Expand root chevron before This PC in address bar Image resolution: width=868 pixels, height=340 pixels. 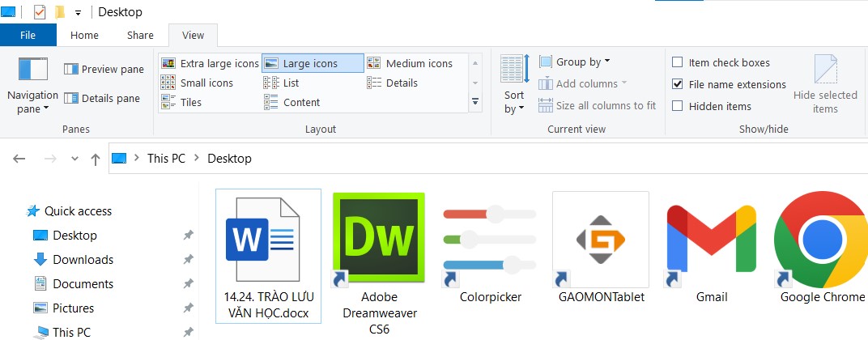[x=137, y=159]
